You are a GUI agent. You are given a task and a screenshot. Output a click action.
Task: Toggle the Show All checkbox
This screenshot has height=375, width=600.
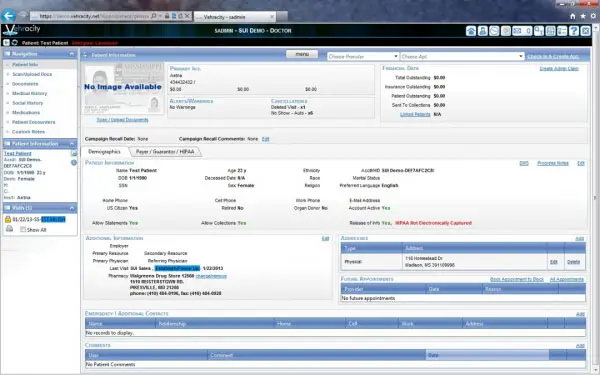(x=23, y=230)
